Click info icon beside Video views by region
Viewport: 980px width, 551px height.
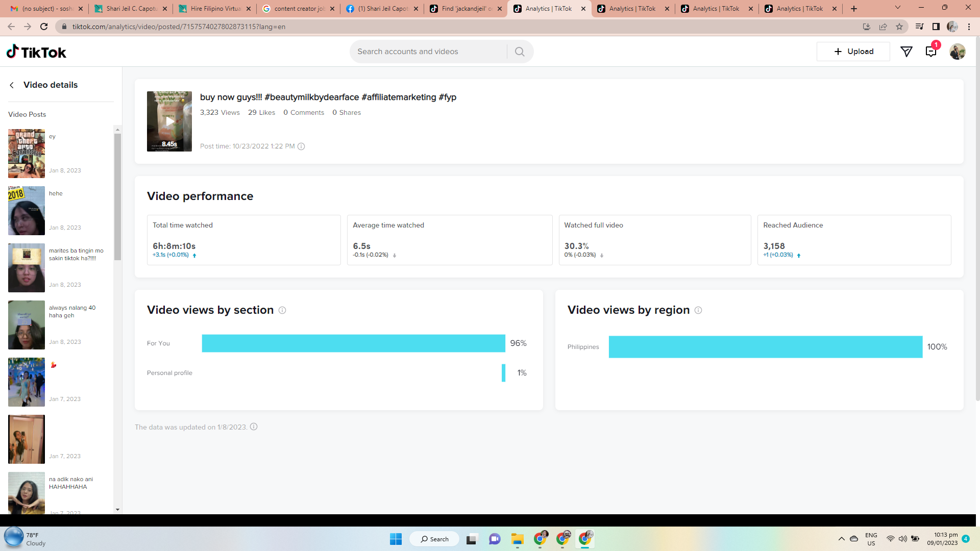point(698,310)
